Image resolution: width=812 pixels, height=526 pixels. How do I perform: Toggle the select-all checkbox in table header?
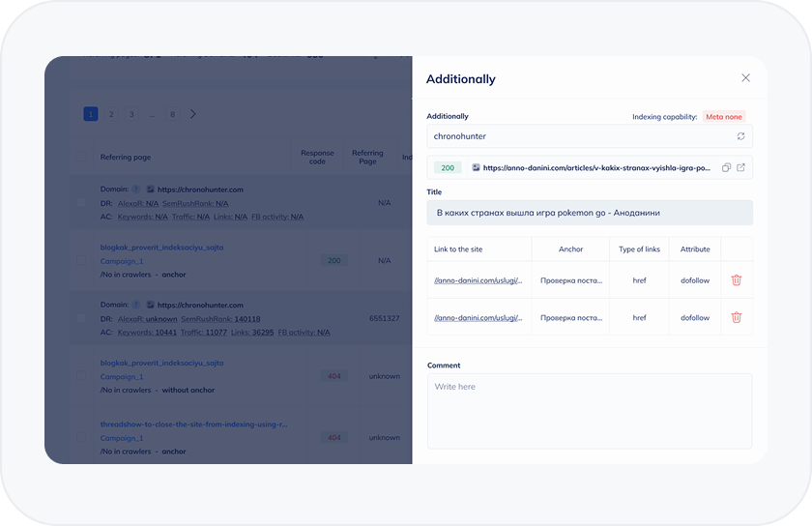[81, 157]
